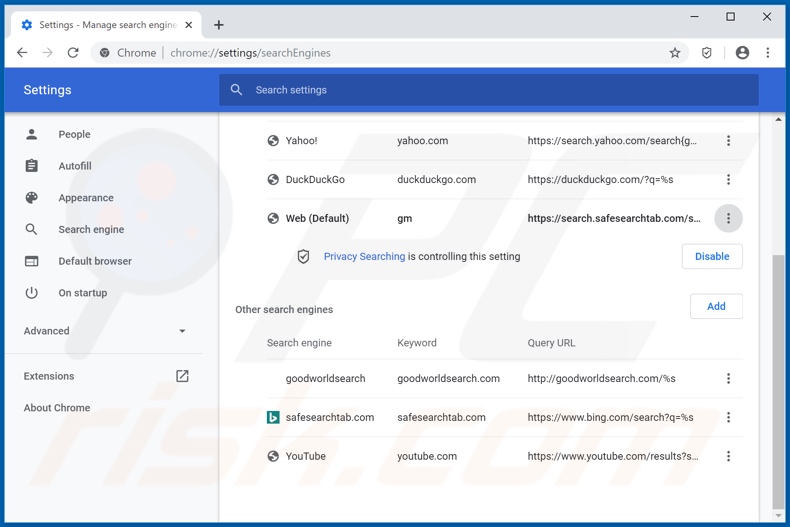Viewport: 790px width, 527px height.
Task: Click the scrollbar up arrow
Action: [x=778, y=119]
